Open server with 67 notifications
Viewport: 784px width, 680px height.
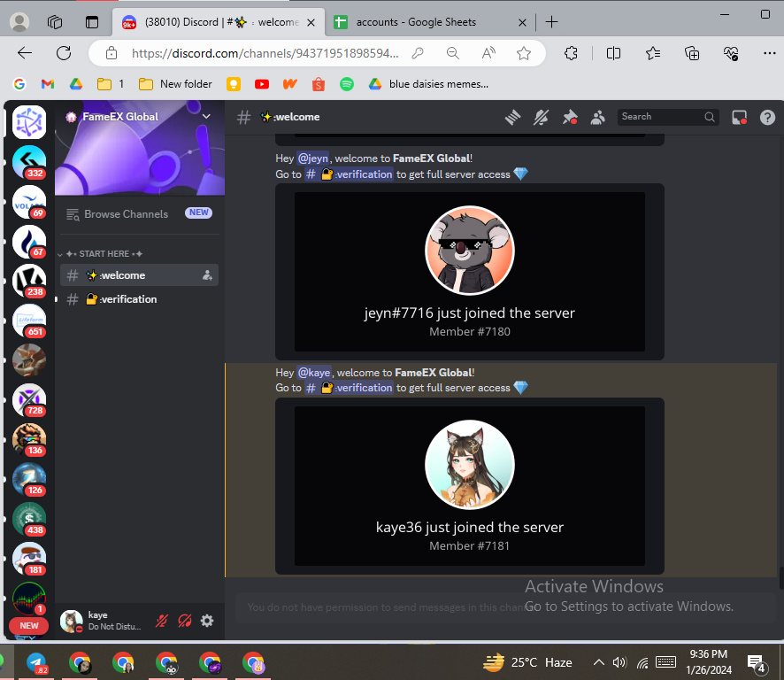point(29,241)
